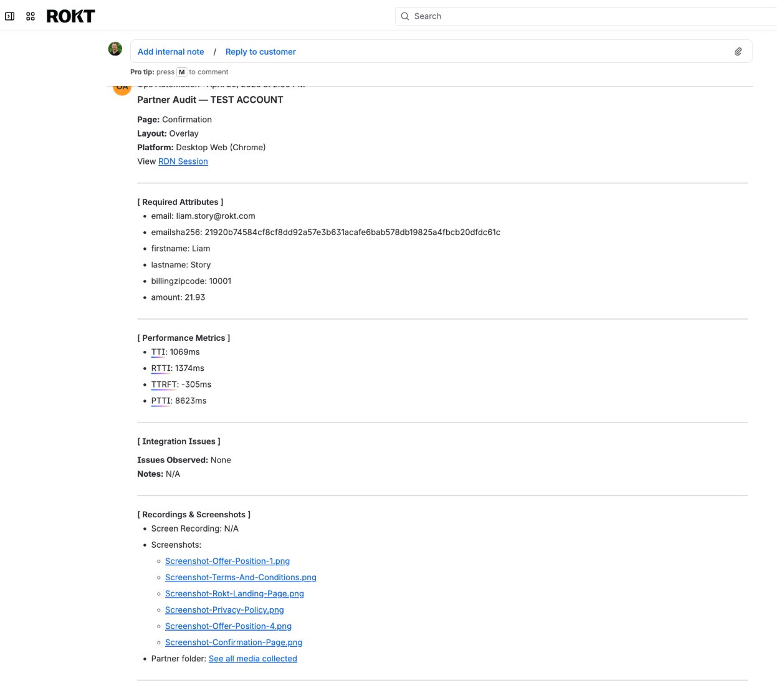Click the lastname: Story line
The height and width of the screenshot is (693, 784).
point(181,265)
